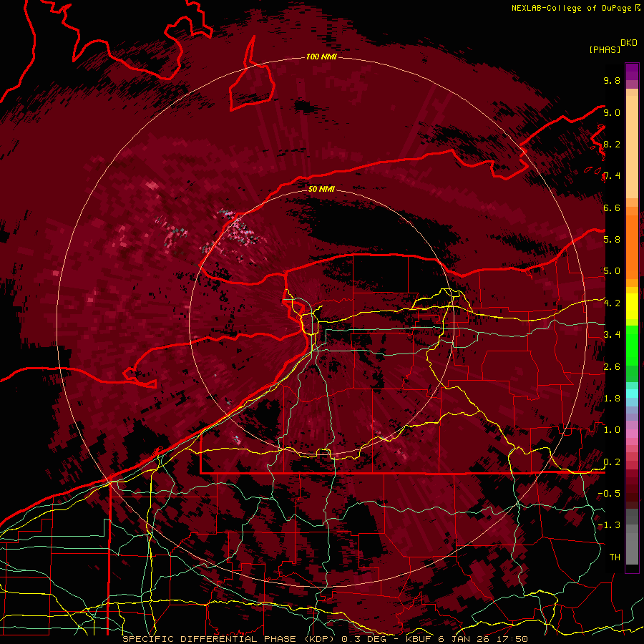Click the orange segment of the color bar
The image size is (644, 644).
click(x=632, y=246)
